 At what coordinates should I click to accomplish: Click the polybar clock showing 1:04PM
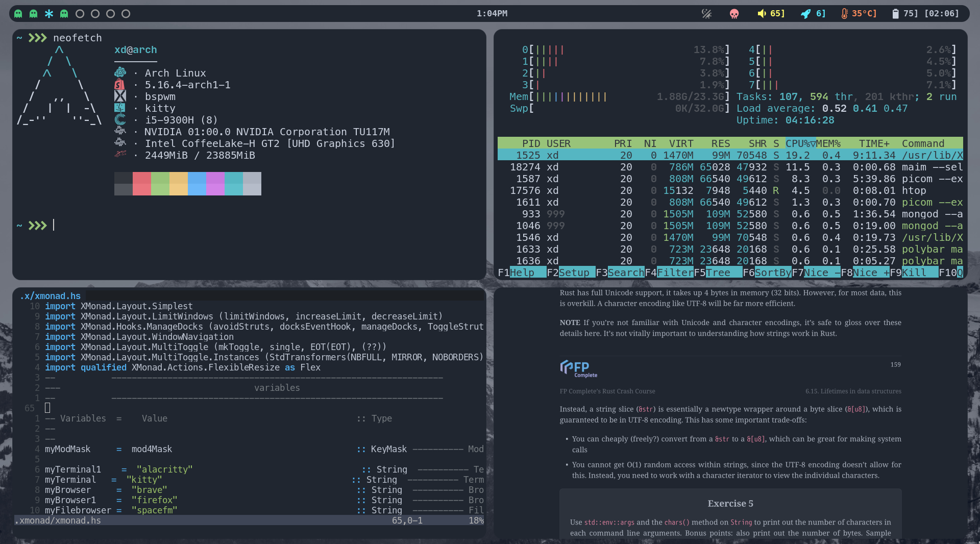[492, 14]
